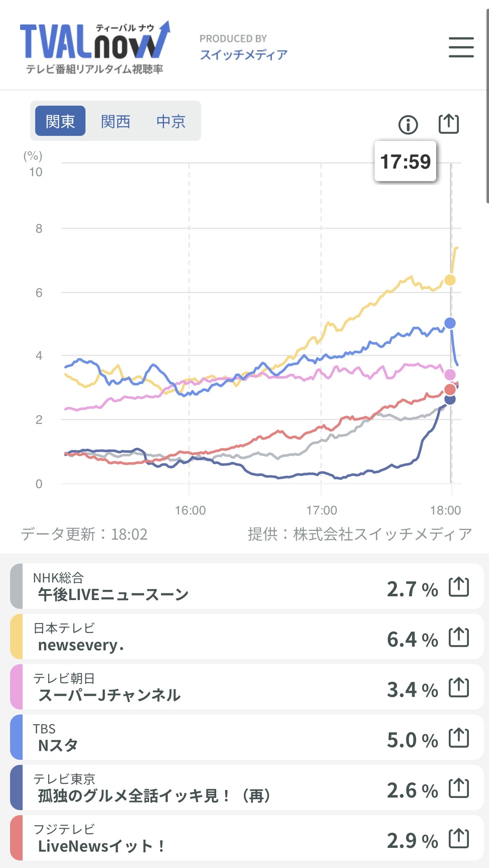Click the スイッチメディア link
This screenshot has height=868, width=489.
243,55
